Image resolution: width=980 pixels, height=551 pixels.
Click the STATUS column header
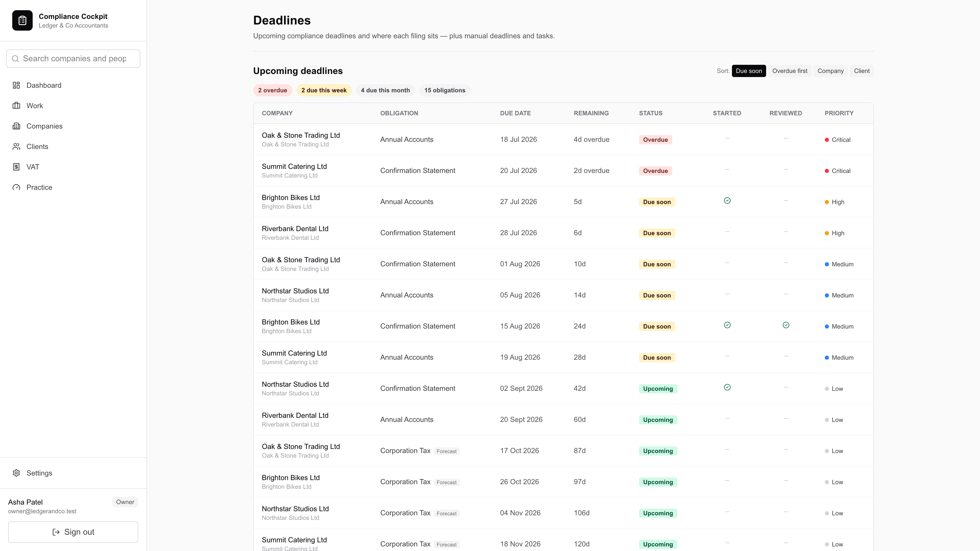(x=651, y=113)
